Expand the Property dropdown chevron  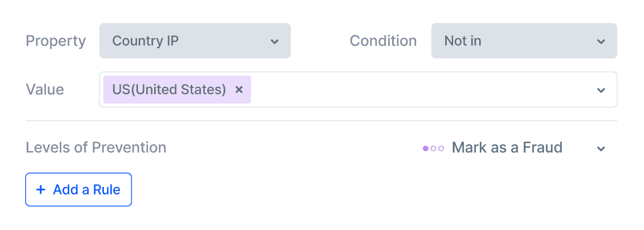pos(274,41)
